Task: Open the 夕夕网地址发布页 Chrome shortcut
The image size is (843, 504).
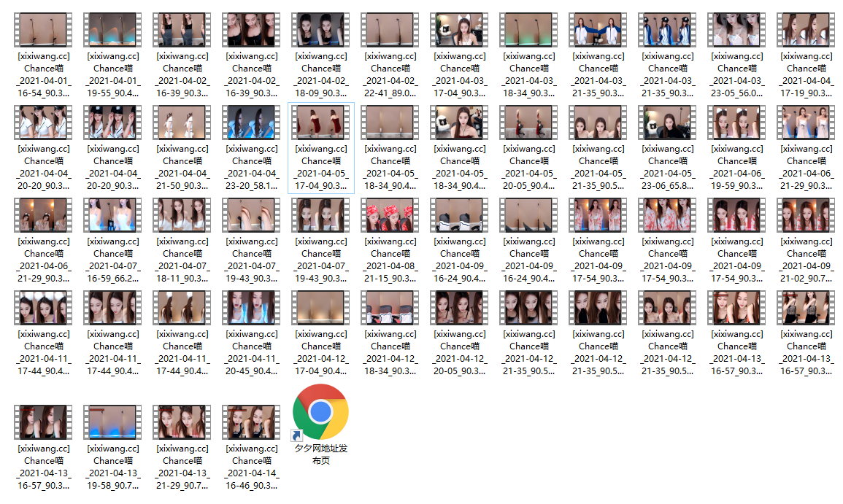Action: (x=320, y=412)
